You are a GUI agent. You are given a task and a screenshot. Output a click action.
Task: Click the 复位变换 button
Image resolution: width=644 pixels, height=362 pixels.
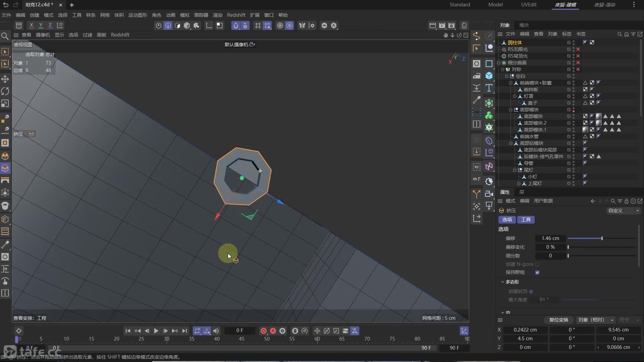pos(558,320)
